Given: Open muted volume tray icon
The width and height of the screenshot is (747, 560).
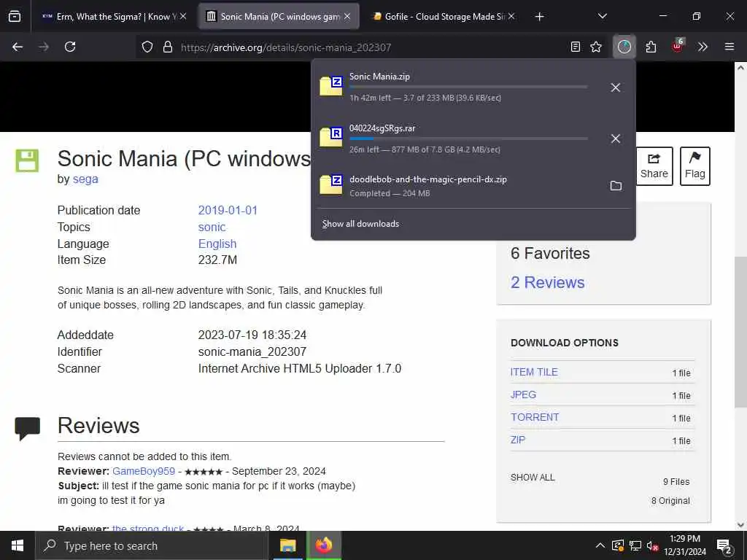Looking at the screenshot, I should click(x=653, y=545).
